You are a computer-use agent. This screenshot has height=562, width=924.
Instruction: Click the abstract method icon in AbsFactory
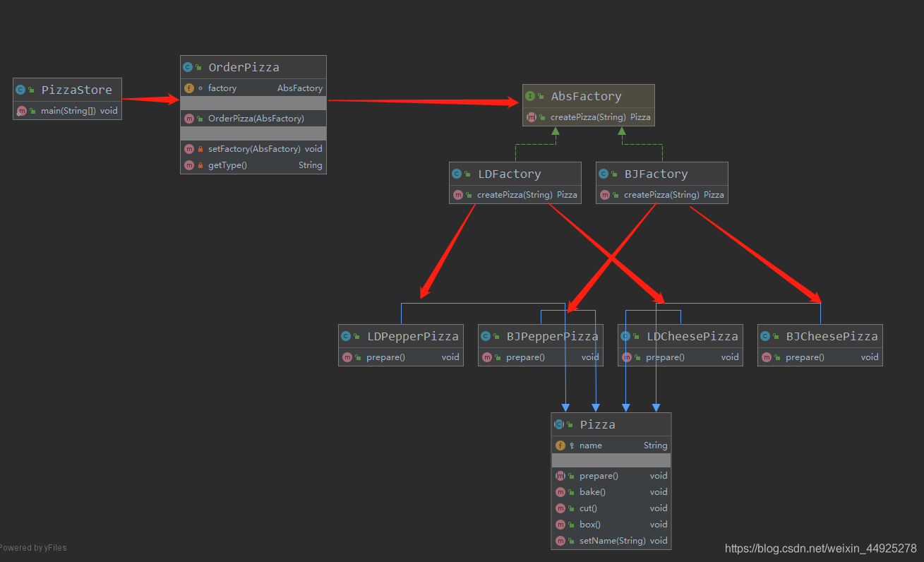click(532, 117)
